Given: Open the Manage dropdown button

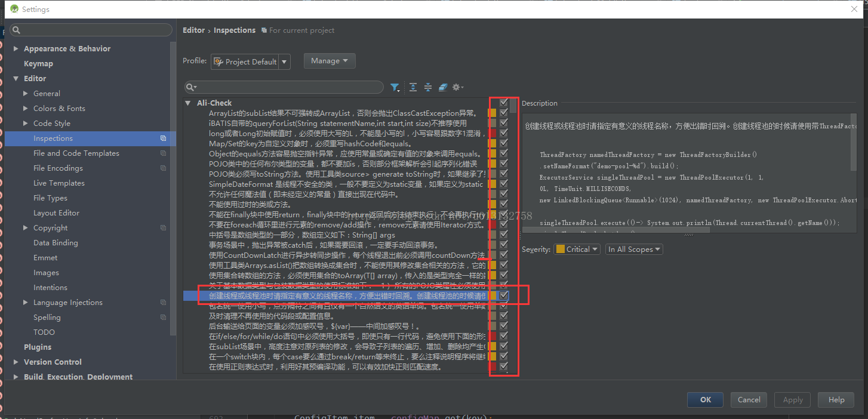Looking at the screenshot, I should point(330,61).
